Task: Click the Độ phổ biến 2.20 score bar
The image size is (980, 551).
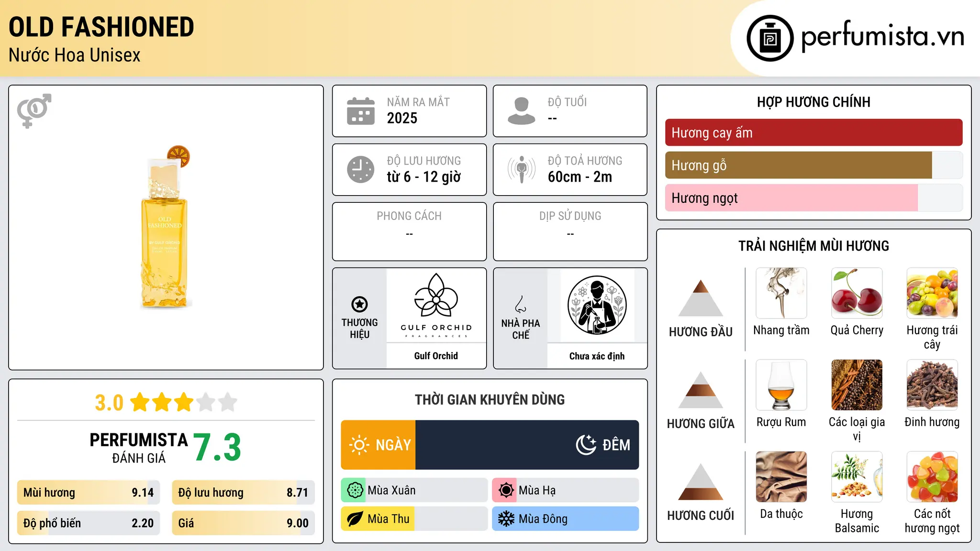Action: 89,523
